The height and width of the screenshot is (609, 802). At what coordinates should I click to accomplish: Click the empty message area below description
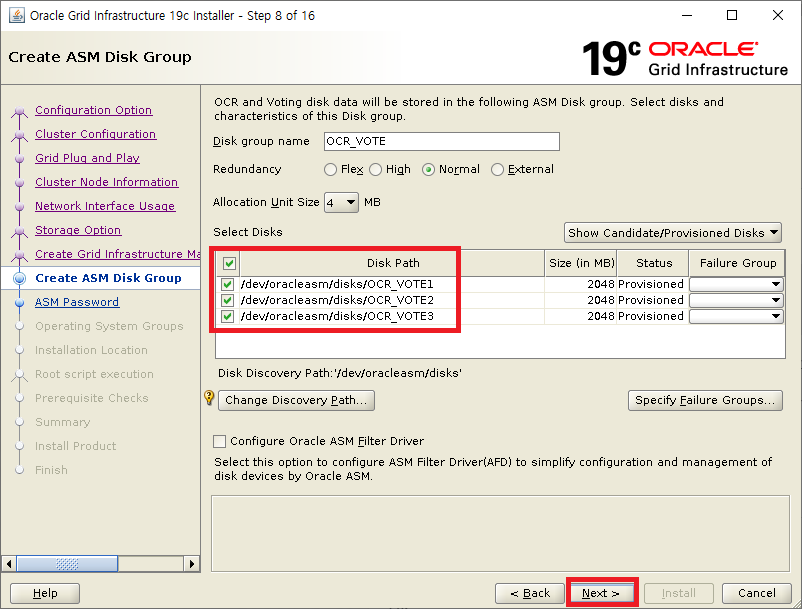[x=500, y=533]
